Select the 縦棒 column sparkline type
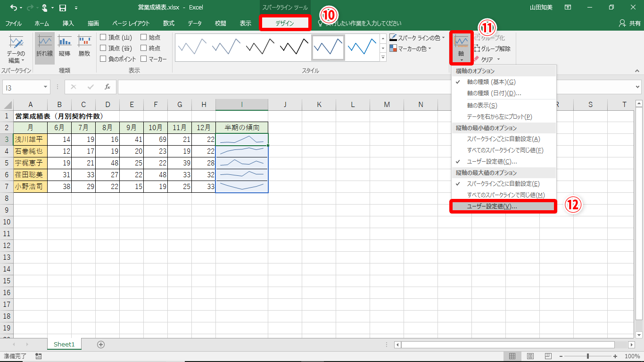This screenshot has height=362, width=644. 65,47
